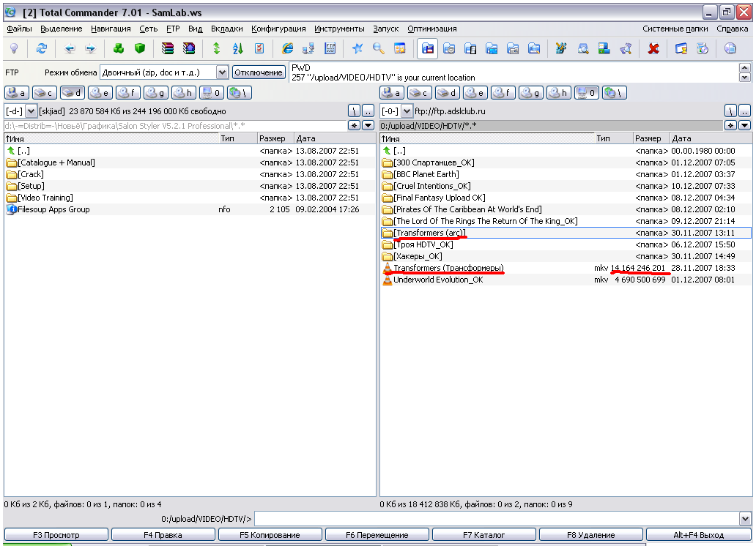This screenshot has width=756, height=546.
Task: Click the red X toolbar icon
Action: click(653, 49)
